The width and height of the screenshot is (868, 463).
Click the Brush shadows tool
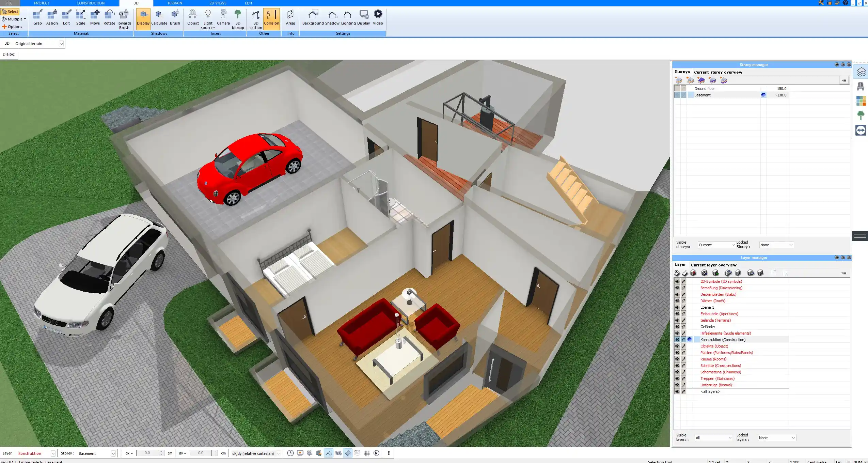(x=175, y=17)
